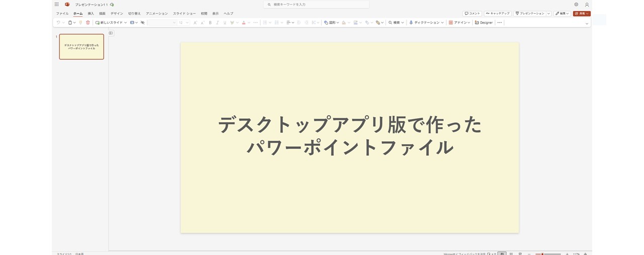Open the app launcher waffle icon

coord(56,5)
